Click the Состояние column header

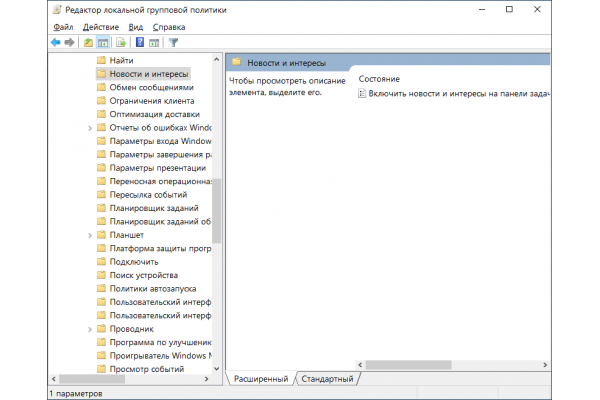pos(379,79)
